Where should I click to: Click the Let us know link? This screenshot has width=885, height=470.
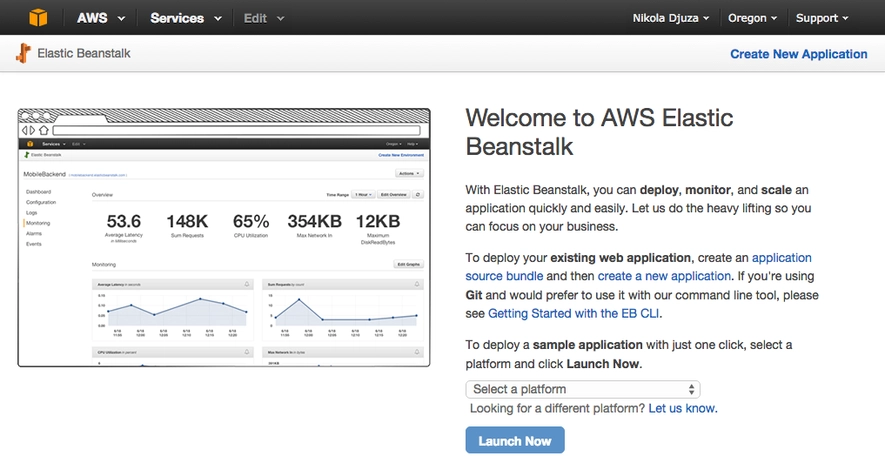(x=682, y=408)
